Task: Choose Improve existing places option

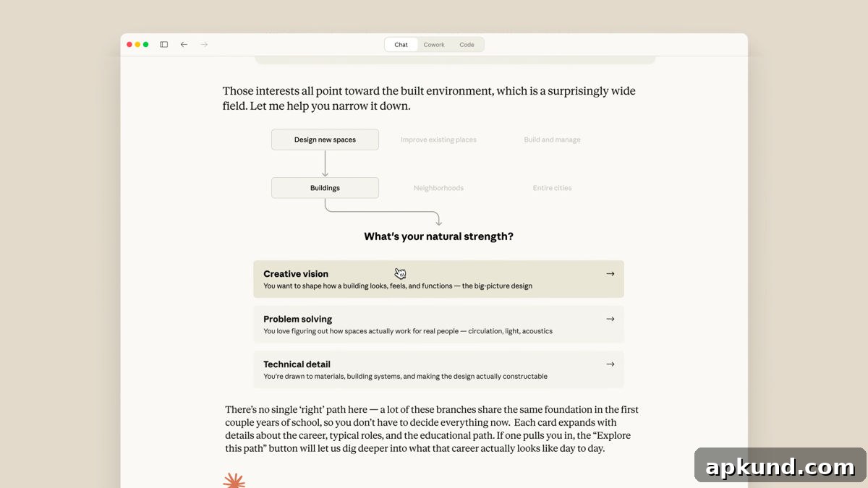Action: pyautogui.click(x=438, y=140)
